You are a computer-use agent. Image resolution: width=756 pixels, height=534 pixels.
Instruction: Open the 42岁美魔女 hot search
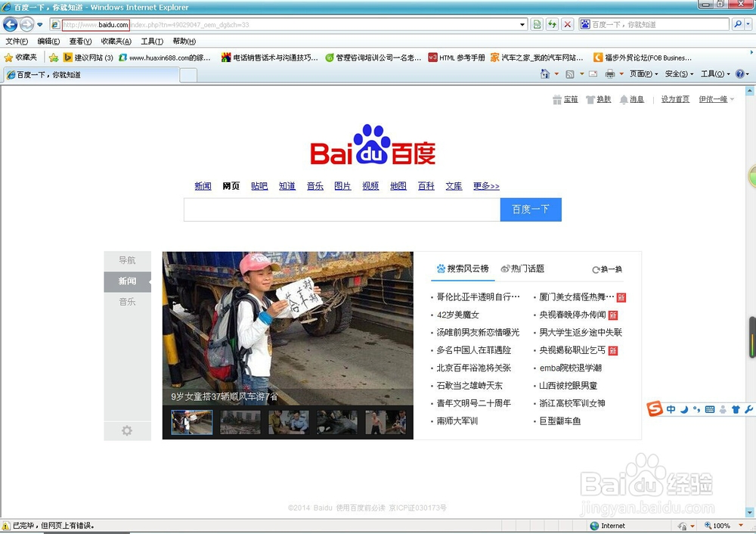click(x=457, y=315)
